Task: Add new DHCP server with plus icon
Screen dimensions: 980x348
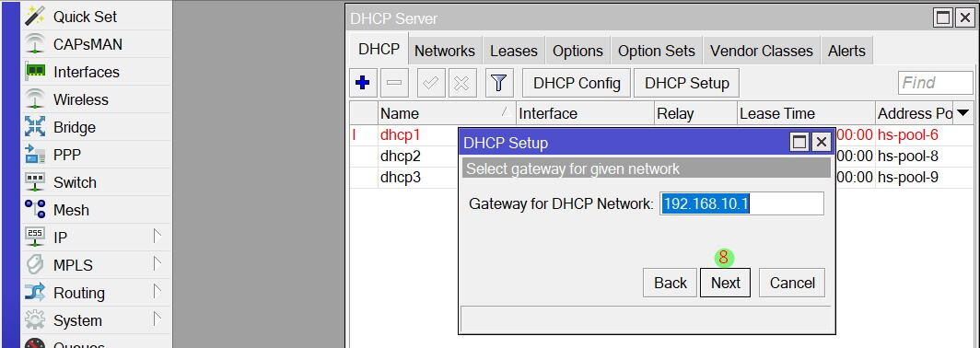Action: point(363,83)
